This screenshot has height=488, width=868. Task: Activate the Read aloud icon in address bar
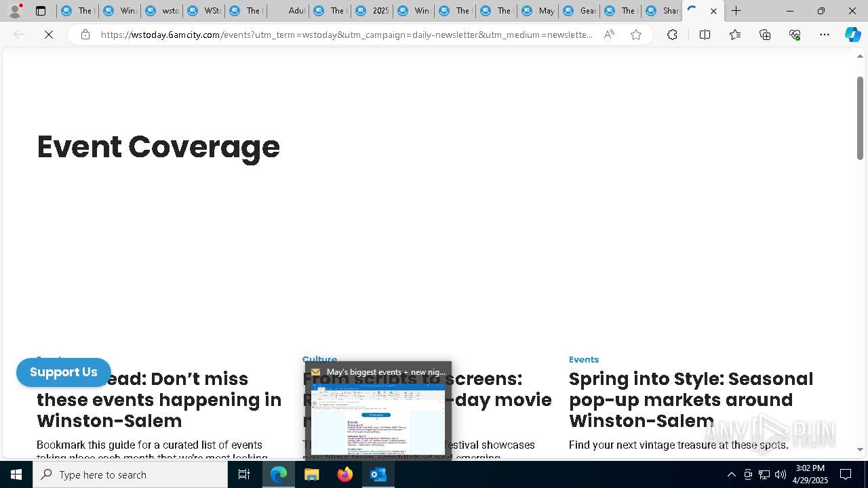pos(609,35)
